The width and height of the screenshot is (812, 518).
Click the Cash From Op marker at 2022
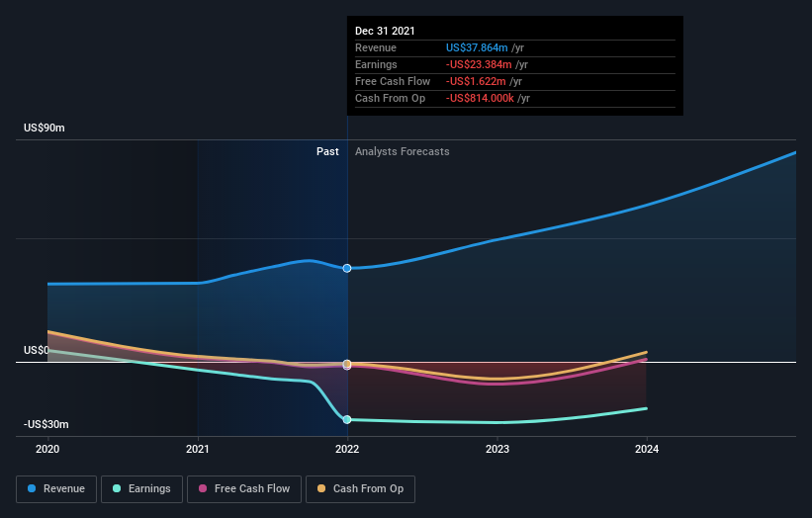click(347, 364)
